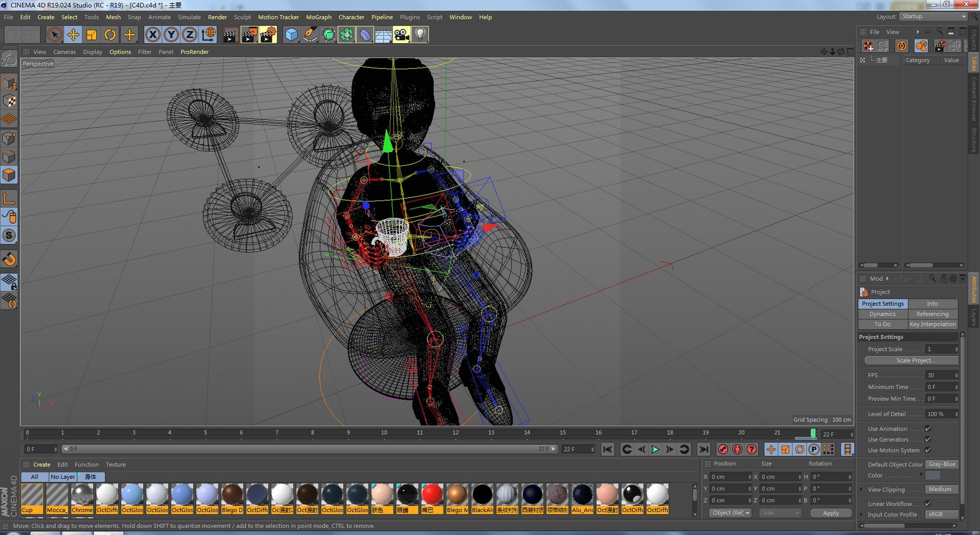Toggle Linear Workflow checkbox
This screenshot has width=980, height=535.
coord(928,504)
